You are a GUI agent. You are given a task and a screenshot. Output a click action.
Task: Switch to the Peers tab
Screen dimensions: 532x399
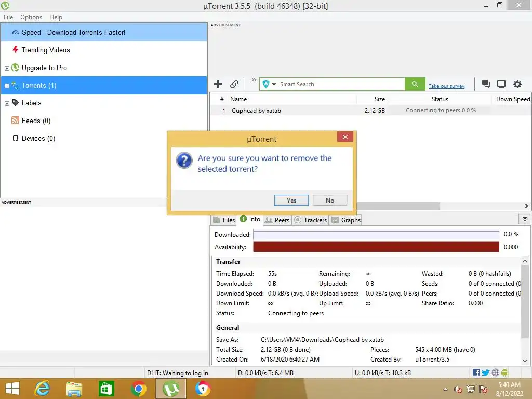[x=277, y=220]
